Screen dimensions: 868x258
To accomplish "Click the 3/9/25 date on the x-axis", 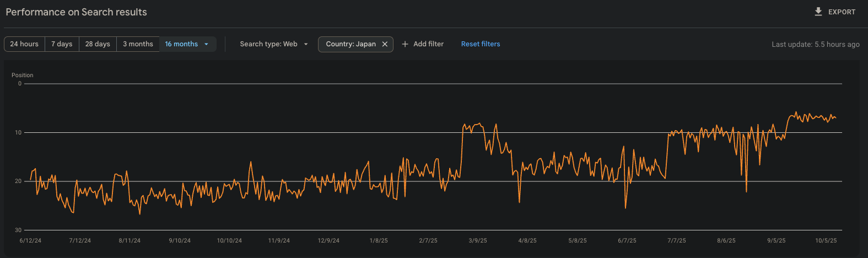I will (x=478, y=241).
